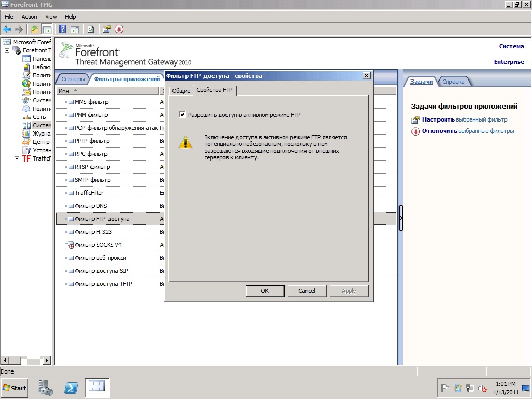Click the gray Forward arrow in toolbar

pos(19,30)
